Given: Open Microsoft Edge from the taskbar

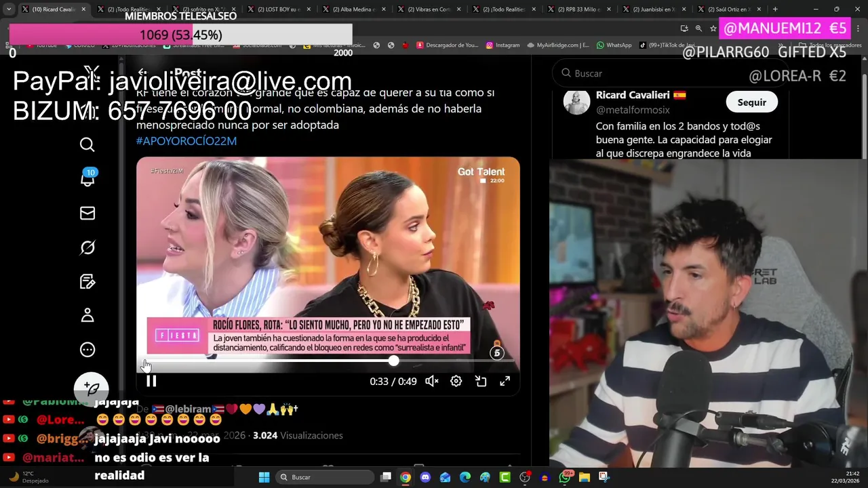Looking at the screenshot, I should 465,477.
